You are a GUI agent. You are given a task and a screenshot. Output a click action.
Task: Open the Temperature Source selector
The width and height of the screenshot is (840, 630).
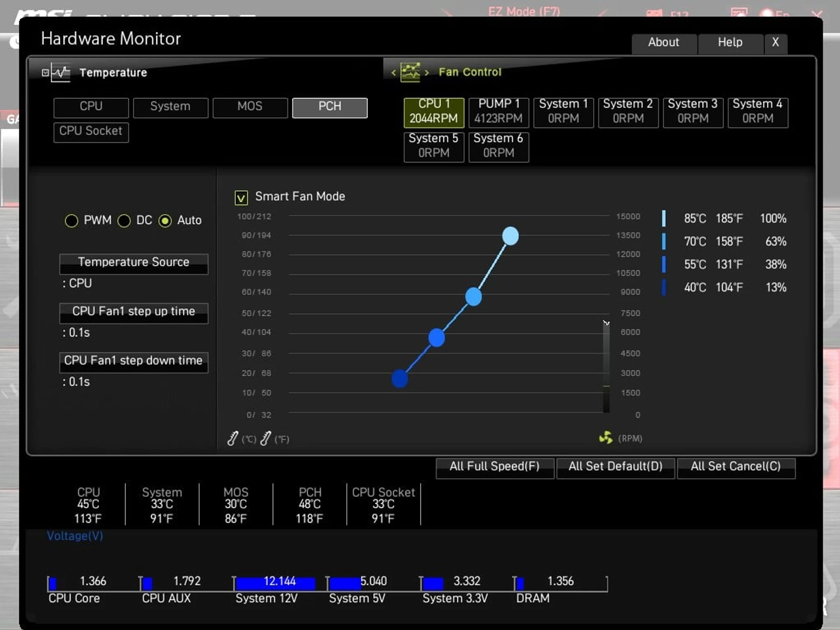pyautogui.click(x=134, y=264)
